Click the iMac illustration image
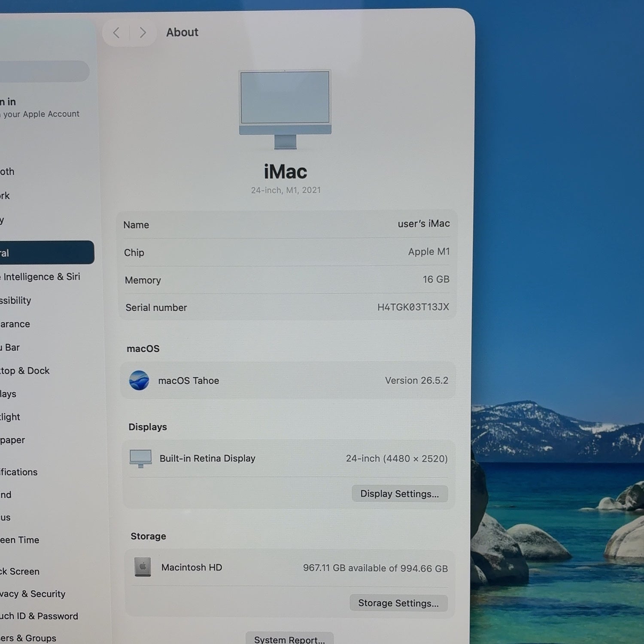Image resolution: width=644 pixels, height=644 pixels. pyautogui.click(x=285, y=109)
